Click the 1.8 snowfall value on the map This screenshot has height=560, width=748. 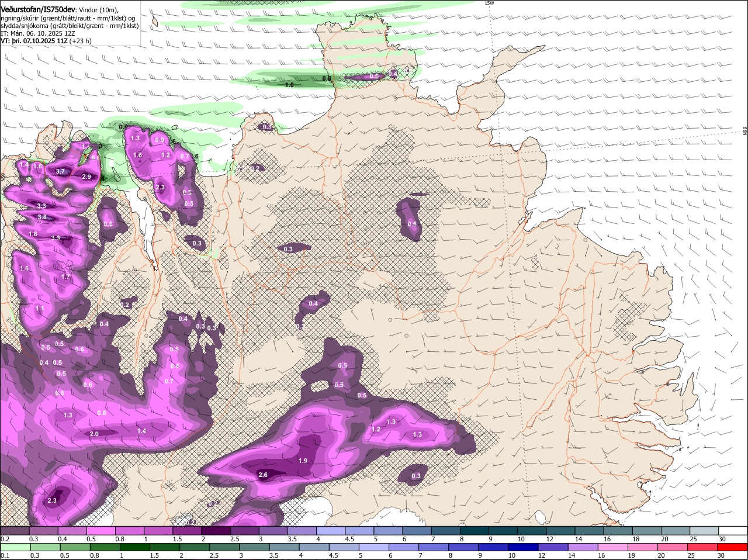click(33, 234)
